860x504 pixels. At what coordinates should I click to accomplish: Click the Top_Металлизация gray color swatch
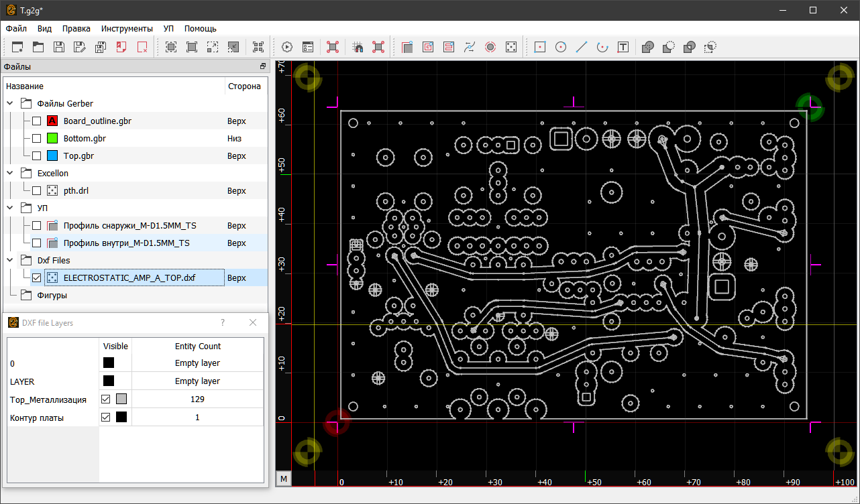point(121,399)
